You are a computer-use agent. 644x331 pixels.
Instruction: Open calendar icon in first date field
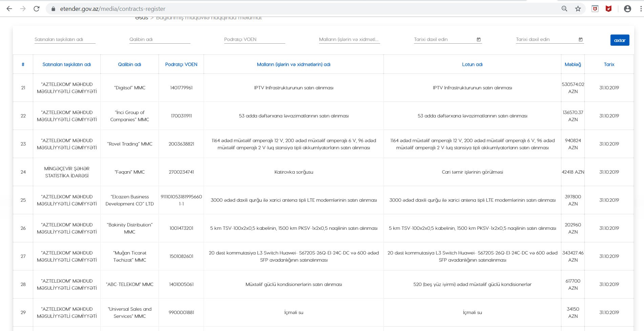(479, 40)
